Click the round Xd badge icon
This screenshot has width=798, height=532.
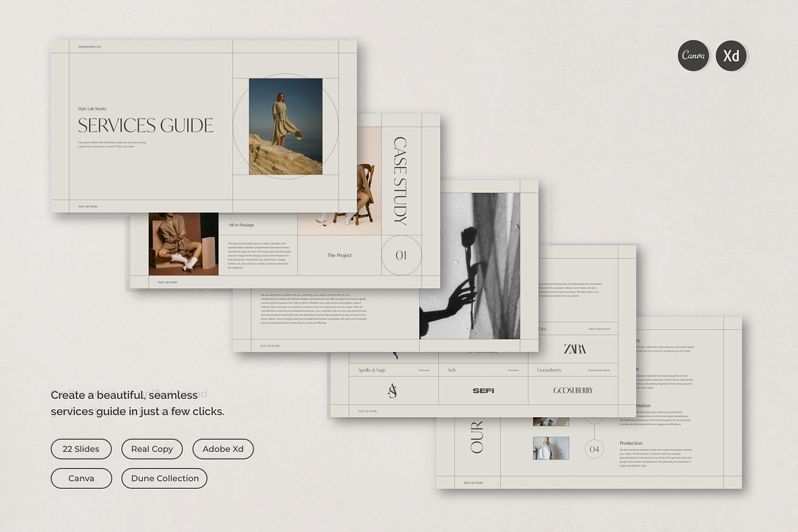pos(731,56)
